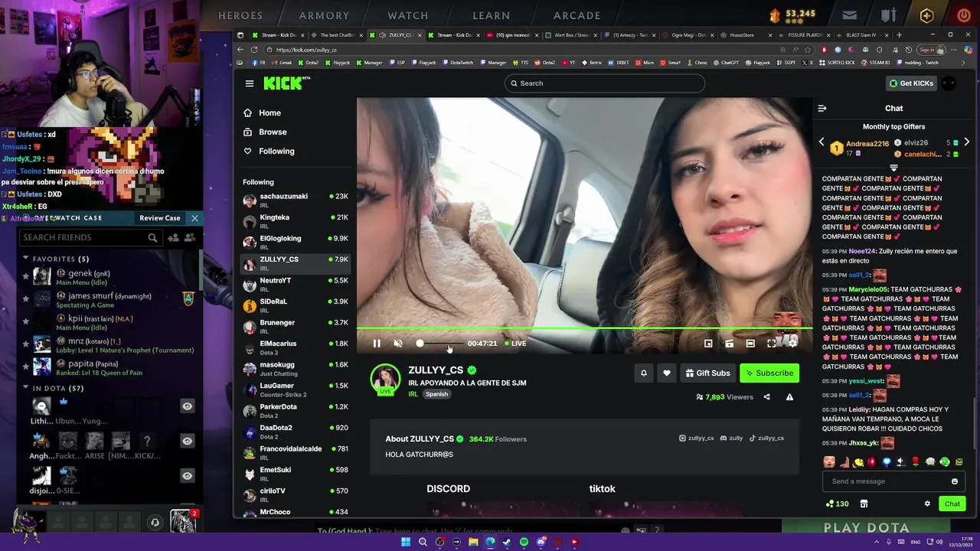The height and width of the screenshot is (551, 980).
Task: Open the user avatar menu on Kick
Action: [948, 83]
